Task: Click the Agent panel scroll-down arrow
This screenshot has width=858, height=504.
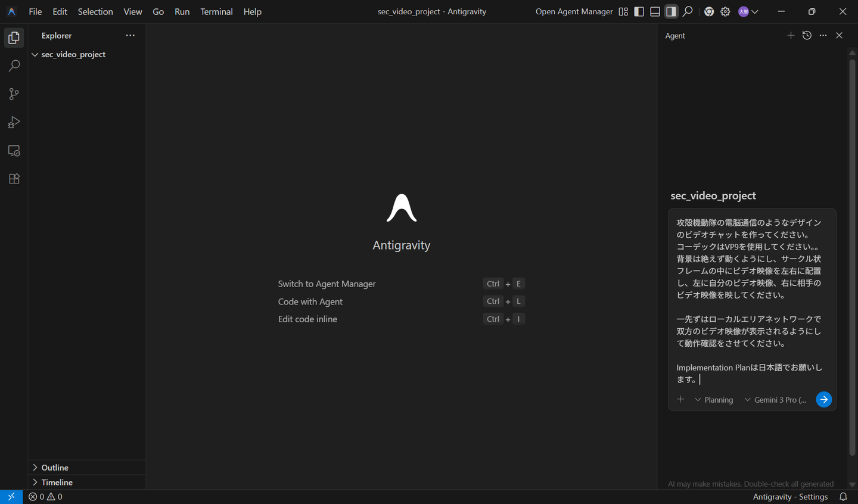Action: (x=852, y=484)
